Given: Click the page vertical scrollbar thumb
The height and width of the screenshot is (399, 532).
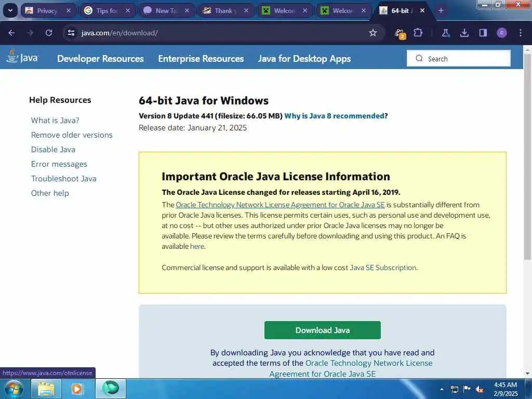Looking at the screenshot, I should (527, 156).
